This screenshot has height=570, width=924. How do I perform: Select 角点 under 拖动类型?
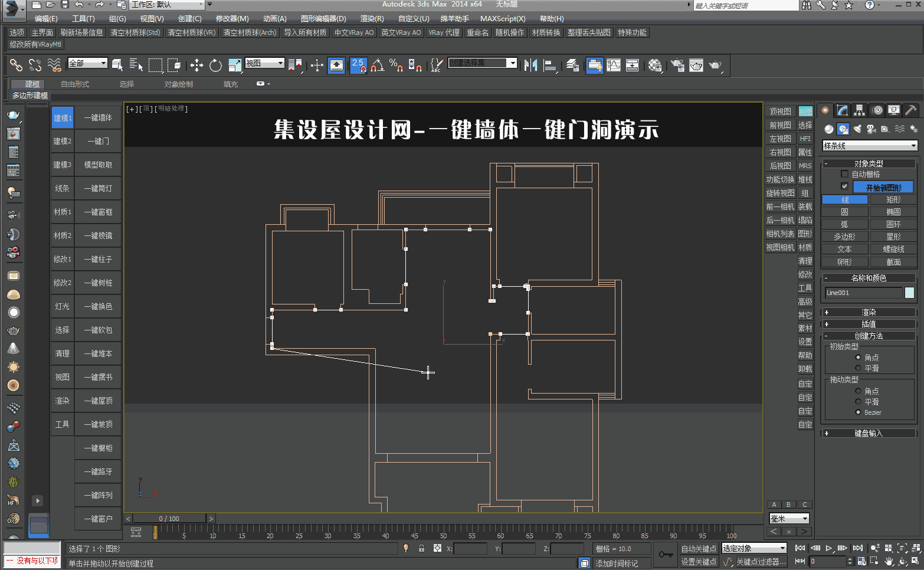point(858,391)
